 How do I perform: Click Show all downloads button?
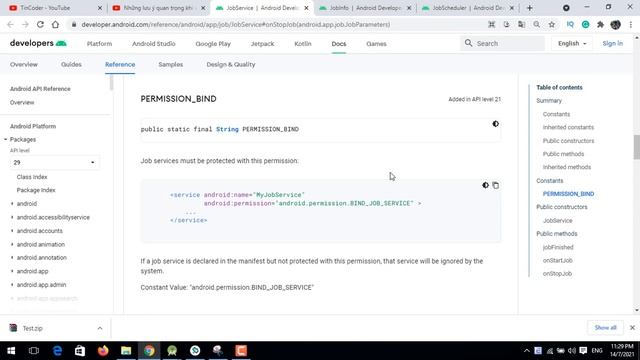pos(605,328)
